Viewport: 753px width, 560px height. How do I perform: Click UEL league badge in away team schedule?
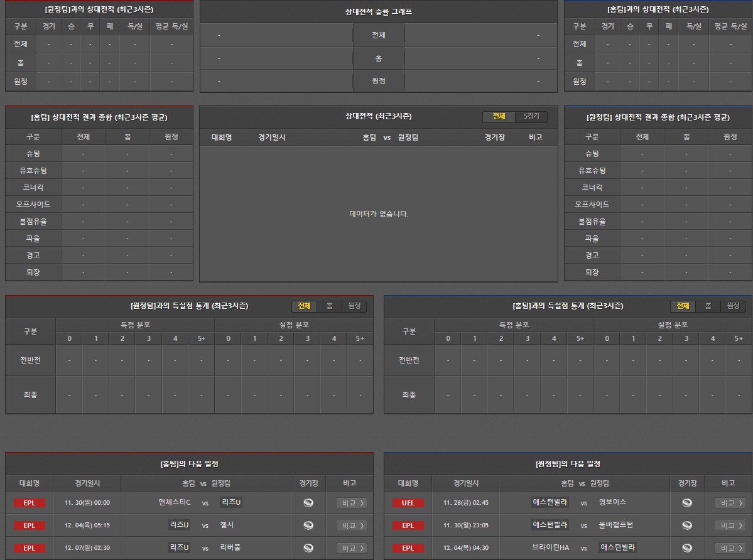408,503
